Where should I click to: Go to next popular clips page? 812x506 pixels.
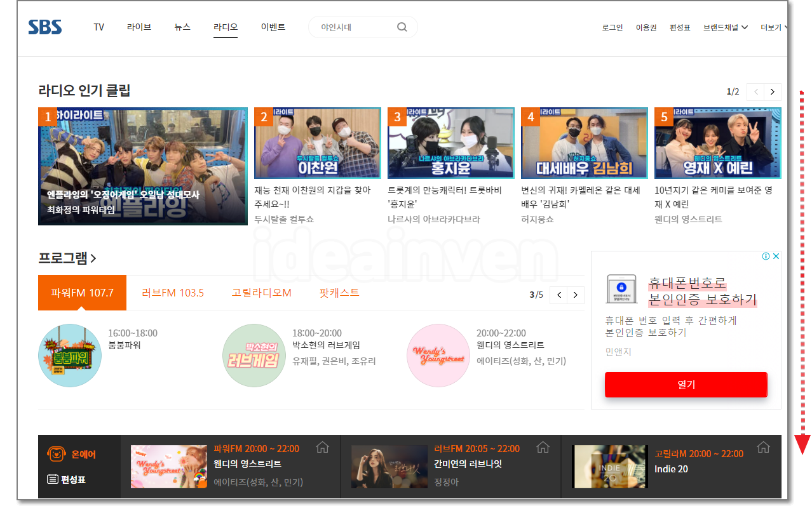coord(773,91)
